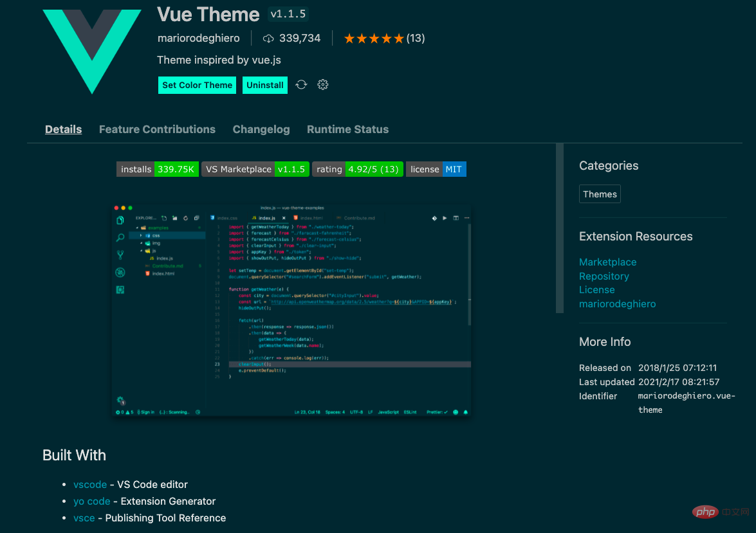Open the extension settings gear icon
This screenshot has width=756, height=533.
[322, 84]
